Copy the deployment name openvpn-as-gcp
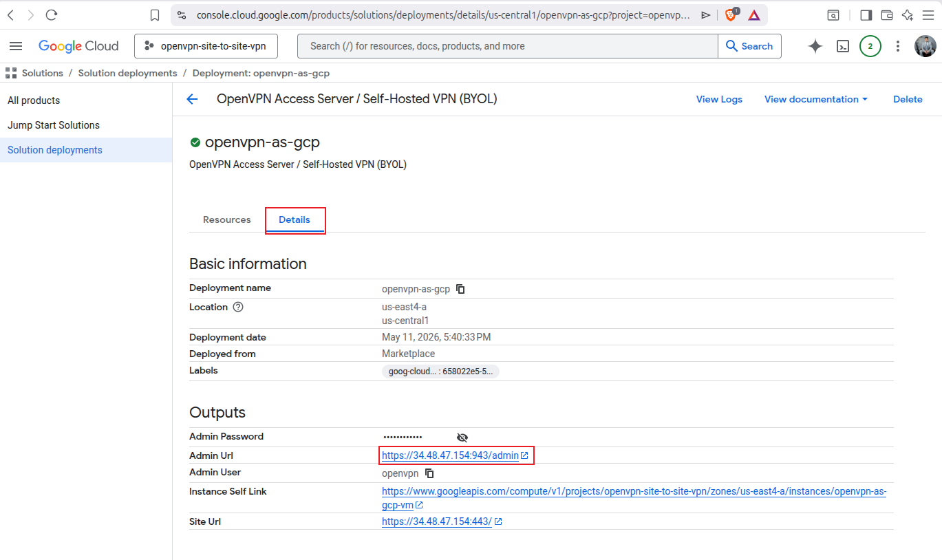 pyautogui.click(x=461, y=289)
